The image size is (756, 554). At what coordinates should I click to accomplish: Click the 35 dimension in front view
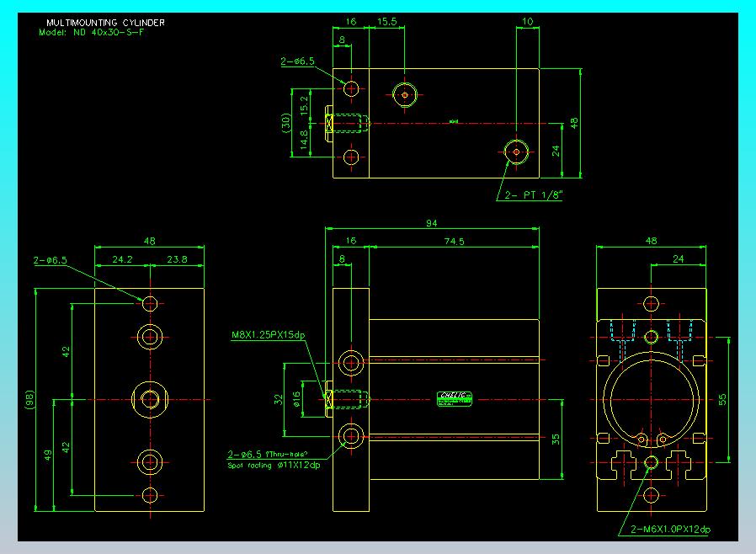(x=556, y=439)
